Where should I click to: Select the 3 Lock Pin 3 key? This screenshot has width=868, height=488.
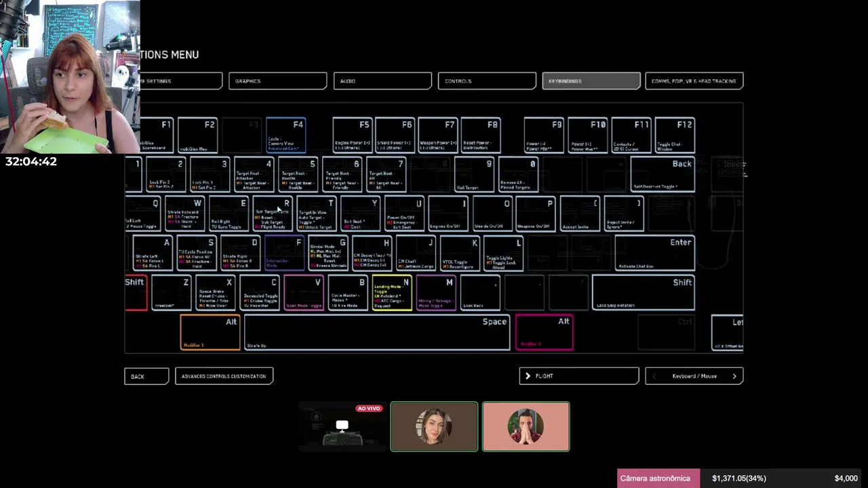210,175
